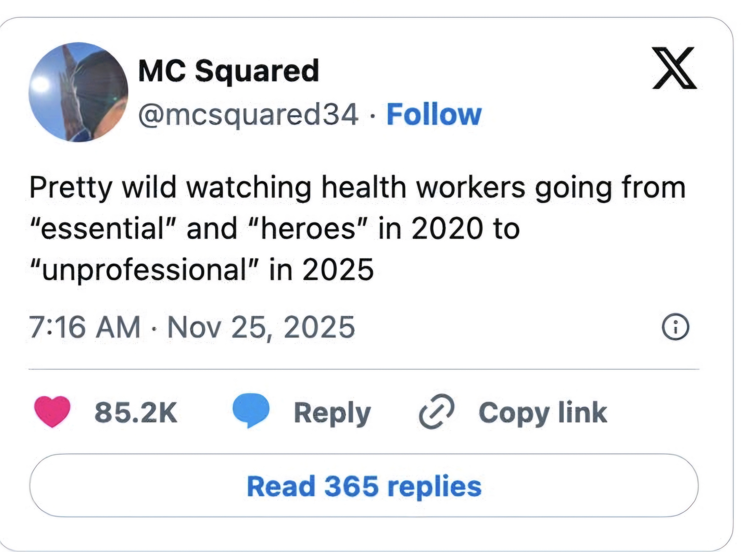Open the MC Squared profile picture
756x552 pixels.
(x=78, y=92)
